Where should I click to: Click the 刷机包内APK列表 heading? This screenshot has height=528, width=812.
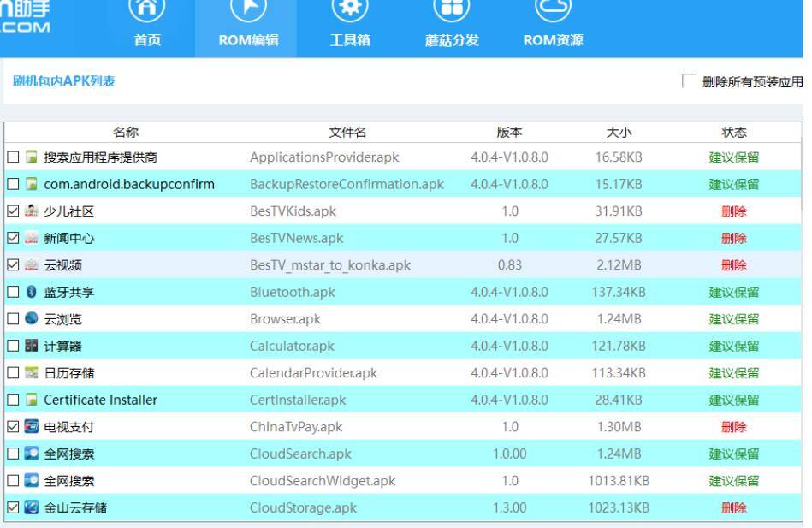[64, 81]
